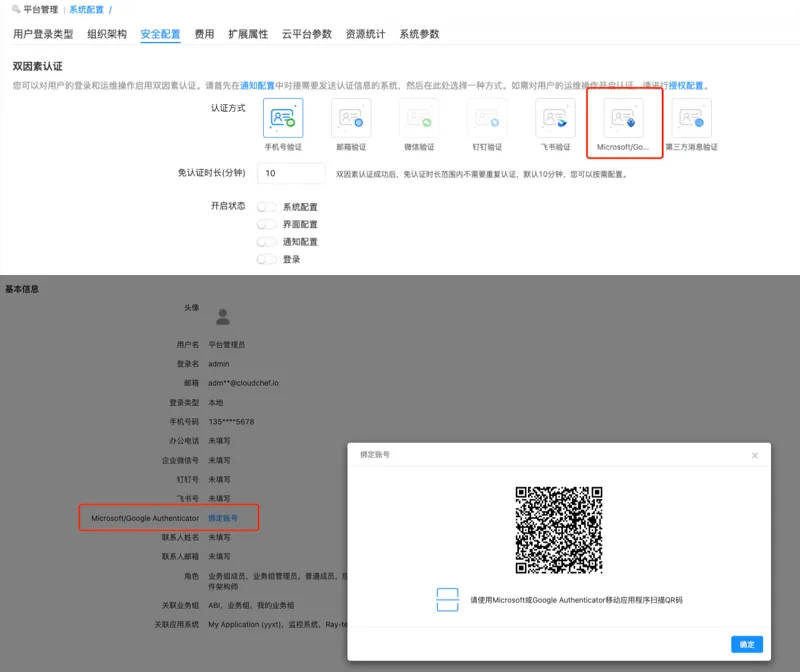Screen dimensions: 800x672
Task: Click the 平台管理 breadcrumb text
Action: click(41, 10)
